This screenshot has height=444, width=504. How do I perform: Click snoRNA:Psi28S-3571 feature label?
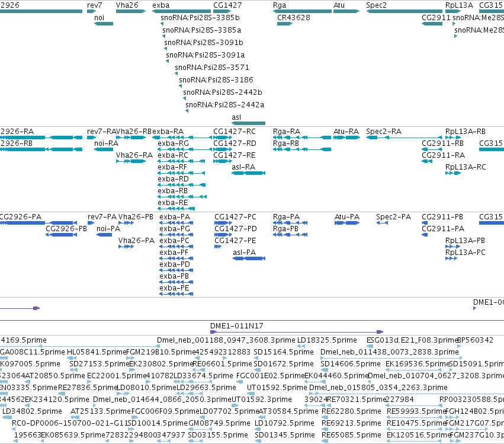click(x=212, y=68)
